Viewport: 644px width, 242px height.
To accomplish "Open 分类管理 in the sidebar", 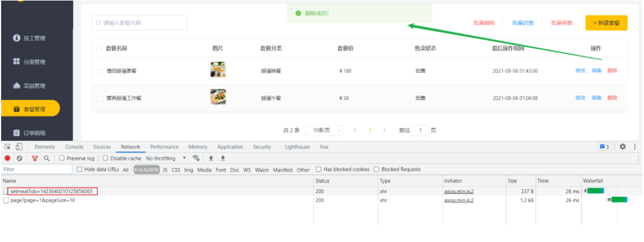I will [x=29, y=62].
